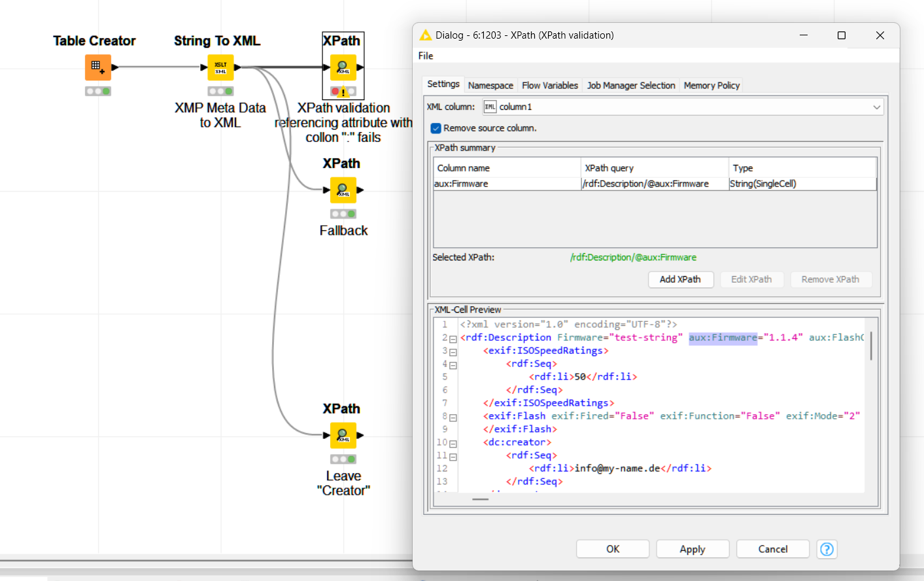Click the Fallback XPath node icon
Image resolution: width=924 pixels, height=581 pixels.
343,190
